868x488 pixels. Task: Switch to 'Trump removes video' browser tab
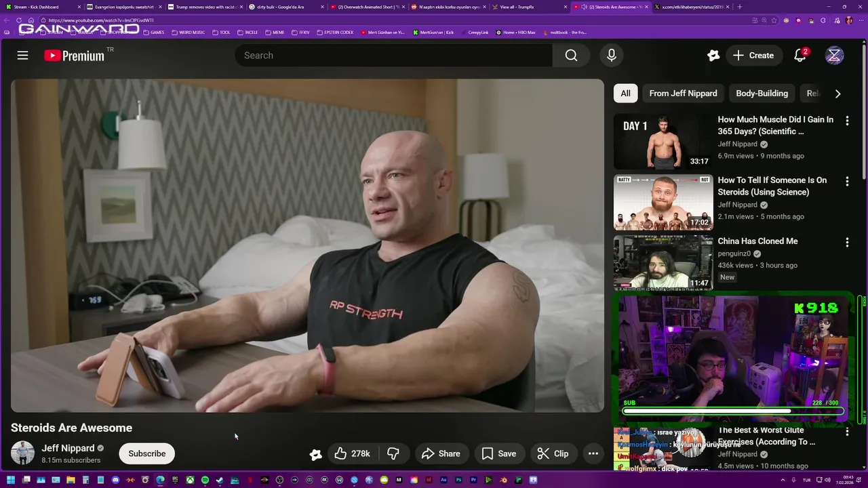205,7
